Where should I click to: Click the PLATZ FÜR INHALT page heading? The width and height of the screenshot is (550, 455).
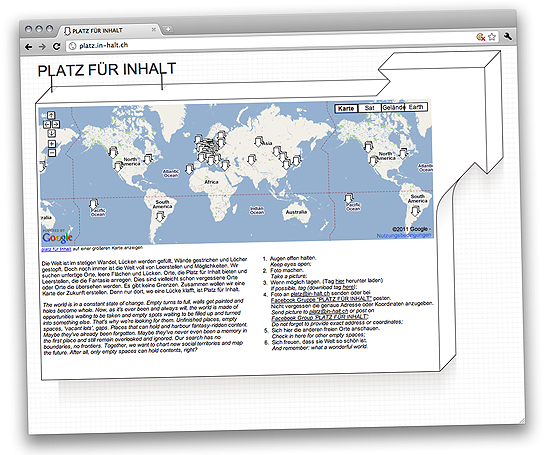pos(107,69)
